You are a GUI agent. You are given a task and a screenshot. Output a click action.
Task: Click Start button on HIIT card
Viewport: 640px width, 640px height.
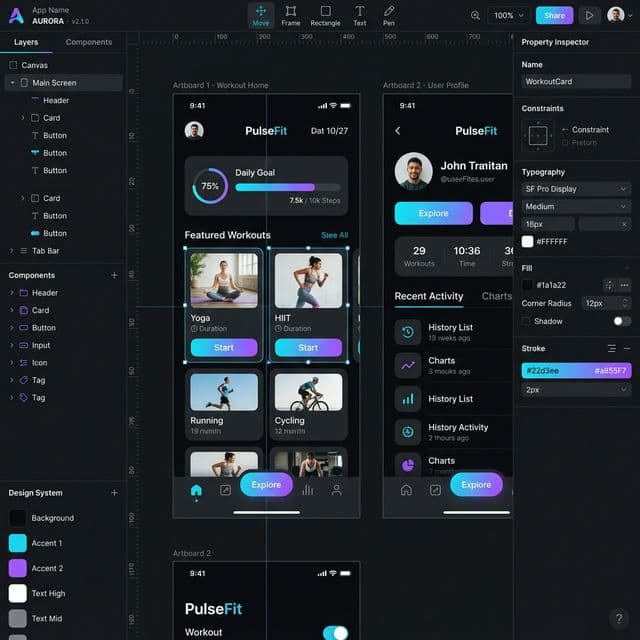[308, 348]
